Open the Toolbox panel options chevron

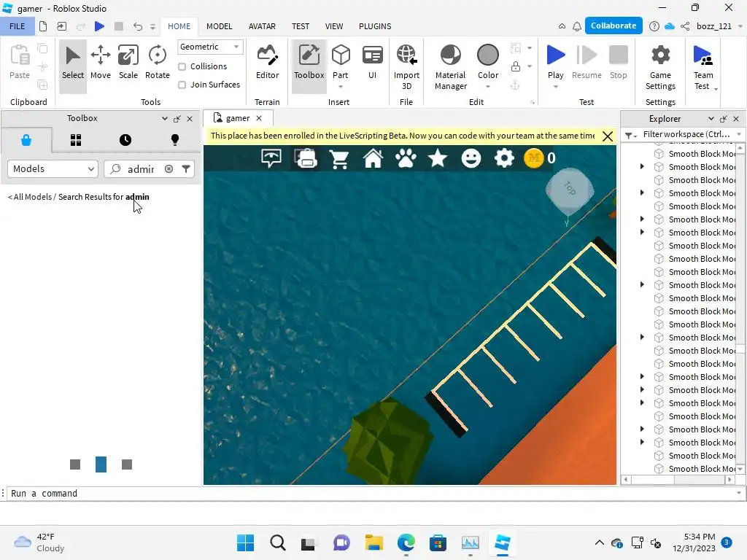164,119
